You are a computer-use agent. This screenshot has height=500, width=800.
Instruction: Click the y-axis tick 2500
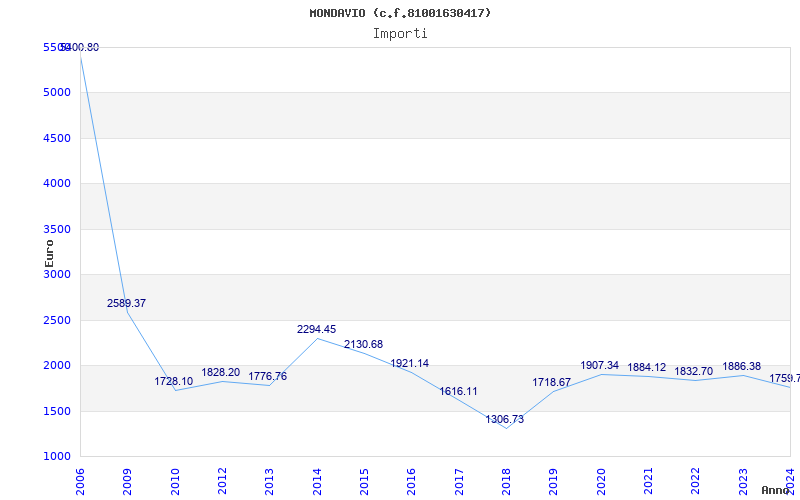(x=57, y=320)
